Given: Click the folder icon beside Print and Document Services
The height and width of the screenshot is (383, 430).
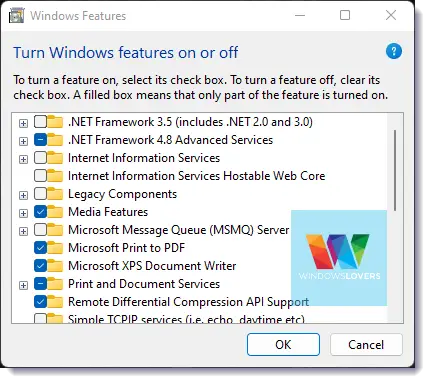Looking at the screenshot, I should tap(55, 284).
